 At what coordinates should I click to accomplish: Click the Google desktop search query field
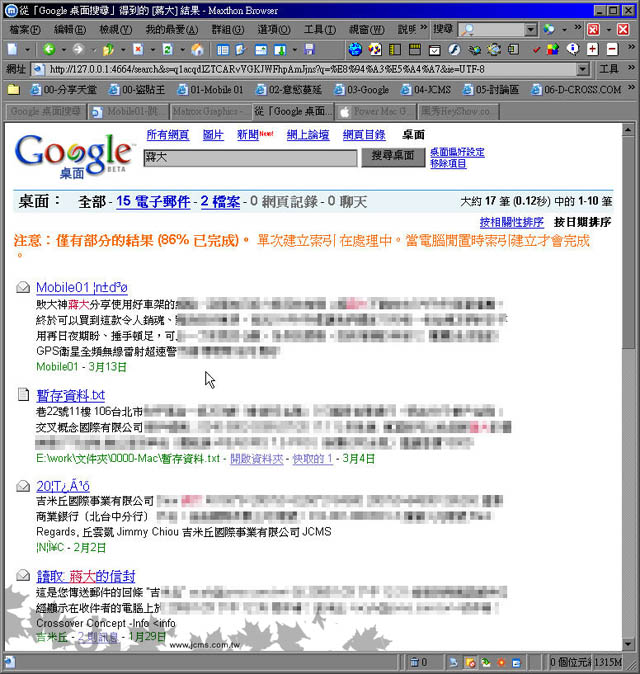point(250,158)
